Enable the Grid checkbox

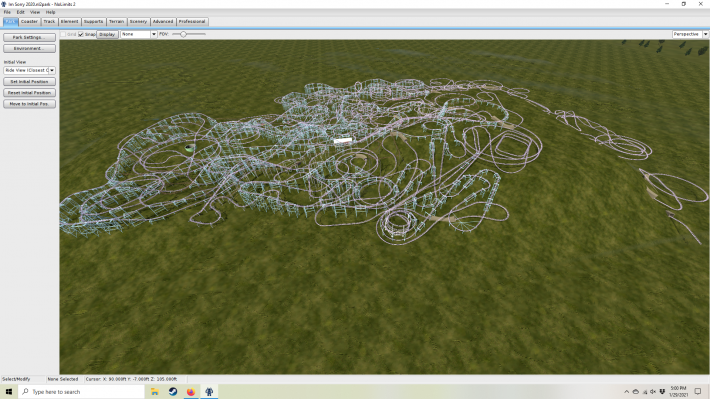point(63,34)
